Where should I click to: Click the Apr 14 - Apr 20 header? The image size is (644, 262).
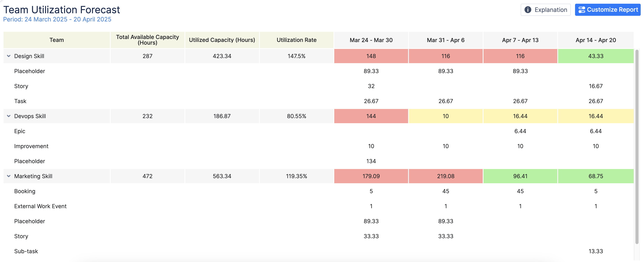pyautogui.click(x=595, y=40)
